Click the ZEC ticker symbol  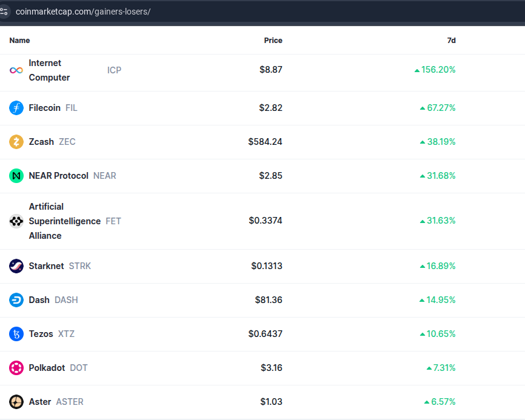click(x=67, y=142)
